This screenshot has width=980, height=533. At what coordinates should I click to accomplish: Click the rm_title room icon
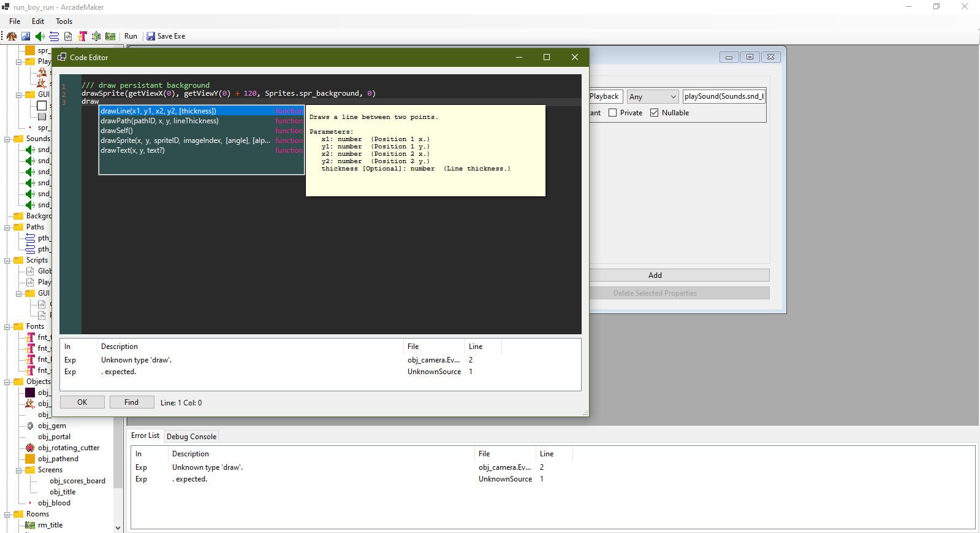tap(30, 525)
